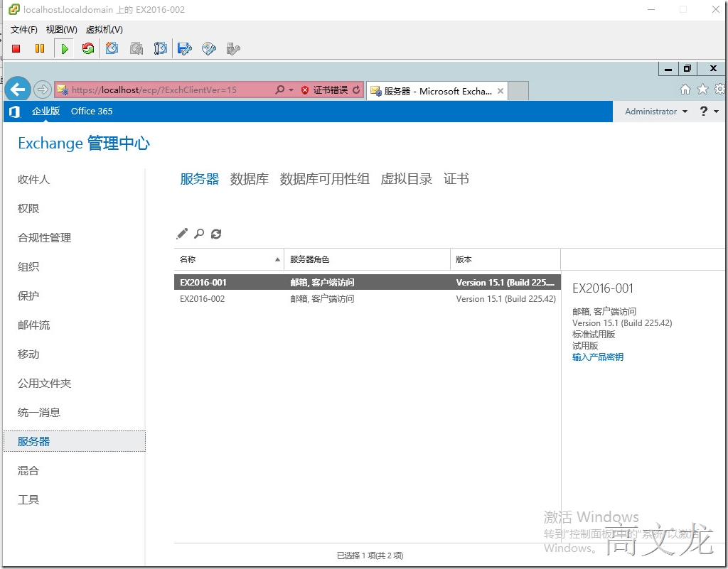Viewport: 728px width, 569px height.
Task: Open 工具 in the sidebar
Action: [x=28, y=500]
